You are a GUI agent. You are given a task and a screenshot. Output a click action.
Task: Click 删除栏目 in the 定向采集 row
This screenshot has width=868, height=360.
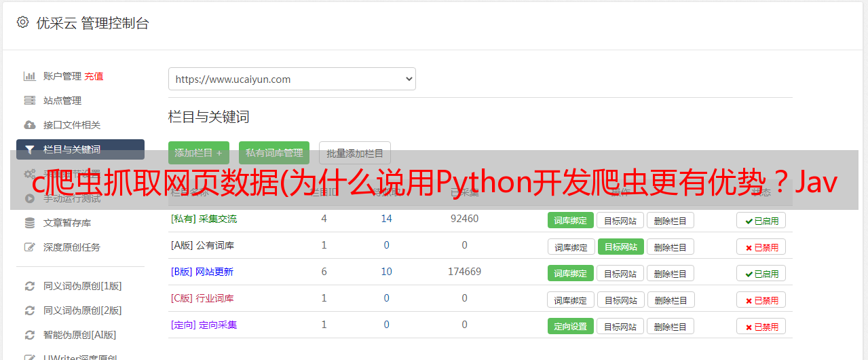coord(670,326)
